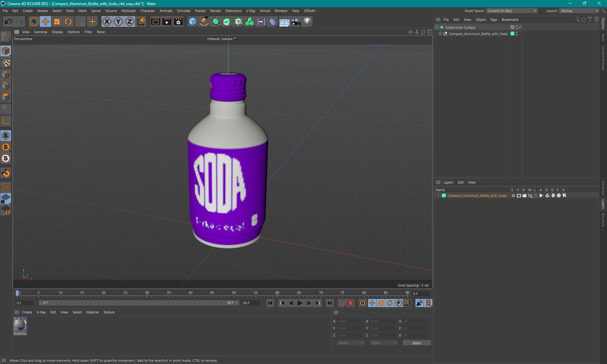The image size is (607, 364).
Task: Open the Node Space dropdown
Action: pos(512,11)
